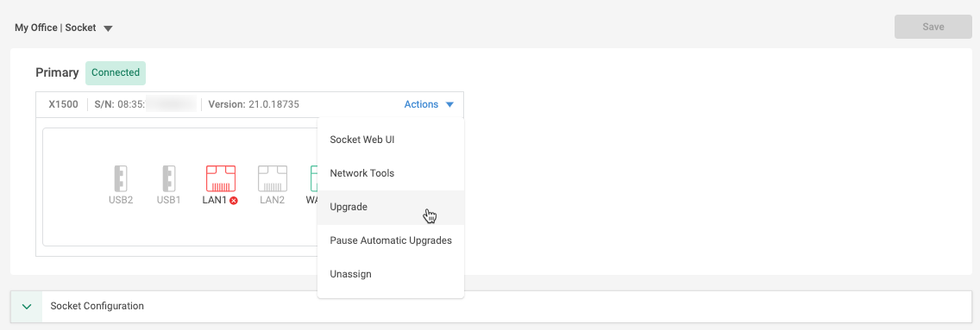Image resolution: width=980 pixels, height=330 pixels.
Task: Select the grey LAN2 port icon
Action: click(x=273, y=178)
